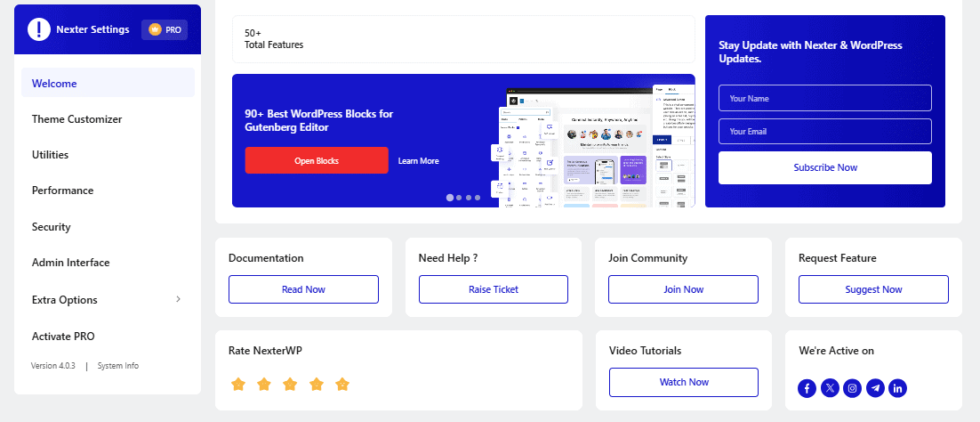Click the Rate NexterWP heading

[x=265, y=351]
